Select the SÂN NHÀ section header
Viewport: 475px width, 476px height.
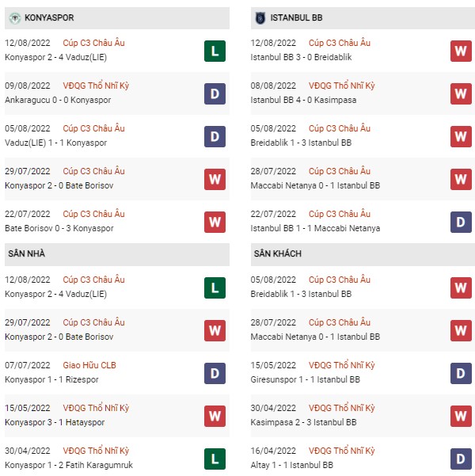coord(117,253)
